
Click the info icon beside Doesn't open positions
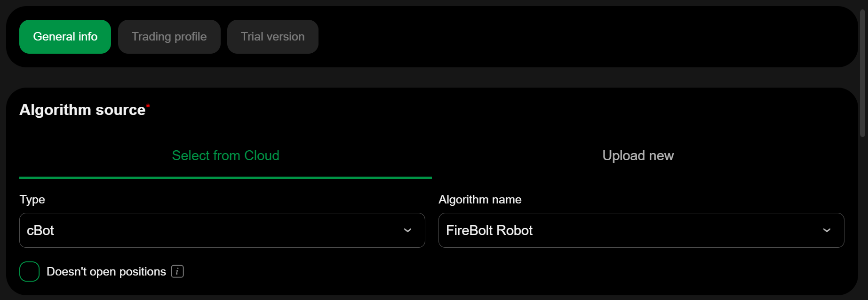177,272
